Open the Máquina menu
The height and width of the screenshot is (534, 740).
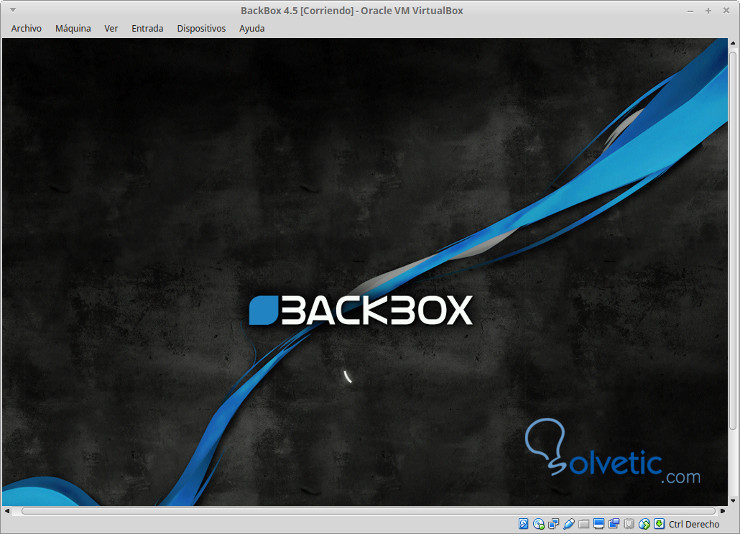click(73, 28)
